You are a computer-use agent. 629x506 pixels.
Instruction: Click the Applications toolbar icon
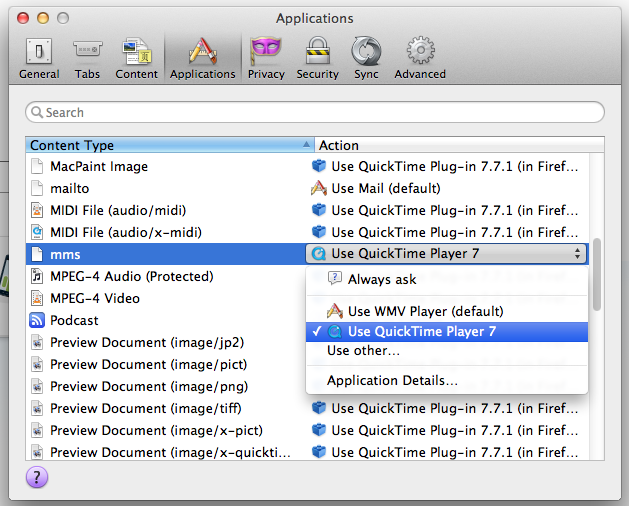pyautogui.click(x=203, y=58)
